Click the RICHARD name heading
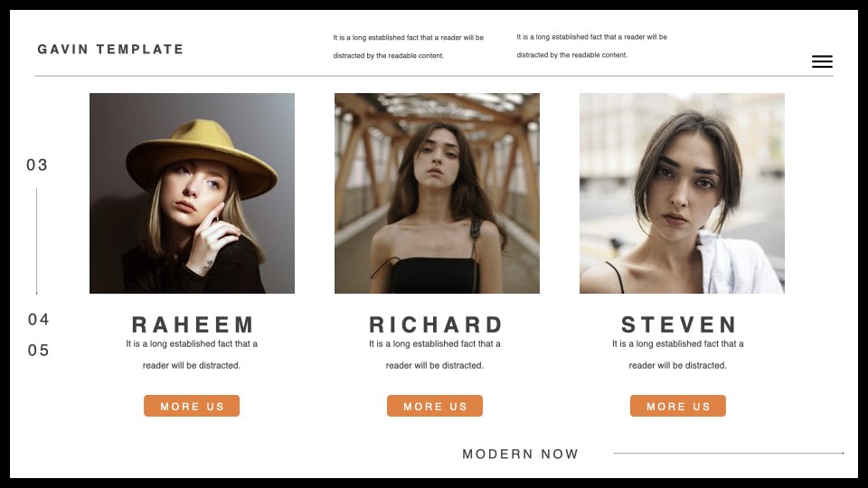 point(436,324)
